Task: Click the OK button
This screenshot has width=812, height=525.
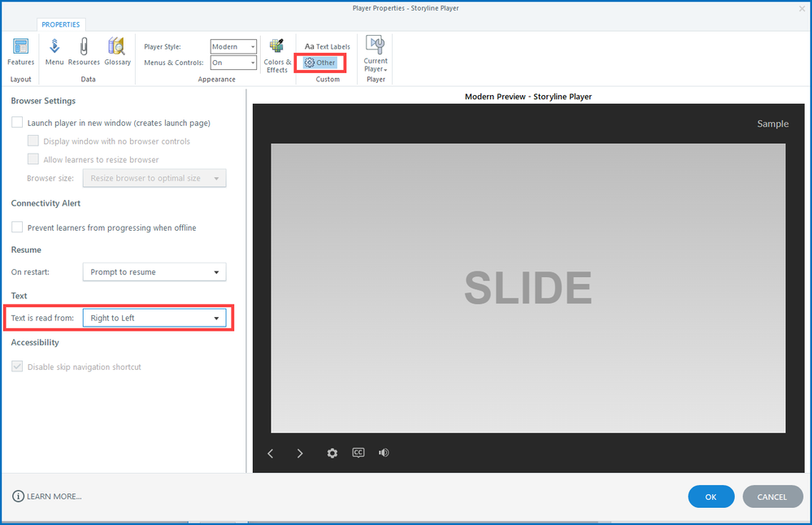Action: [x=710, y=497]
